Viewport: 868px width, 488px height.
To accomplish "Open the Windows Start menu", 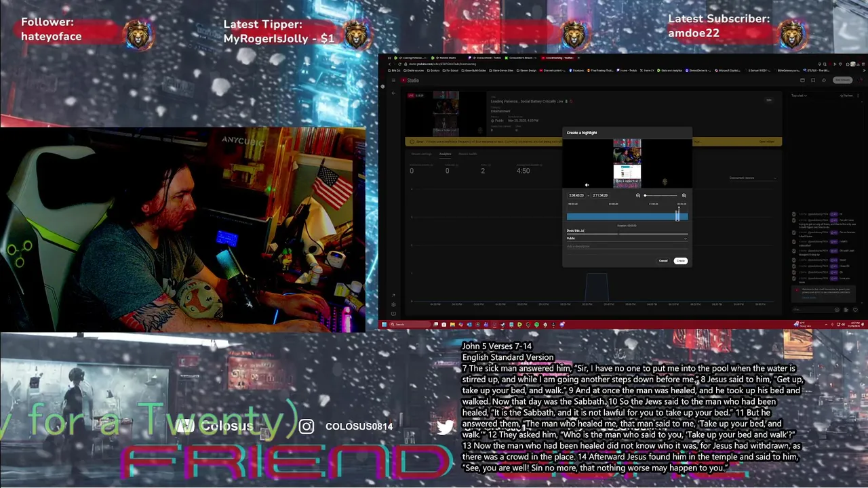I will 384,325.
